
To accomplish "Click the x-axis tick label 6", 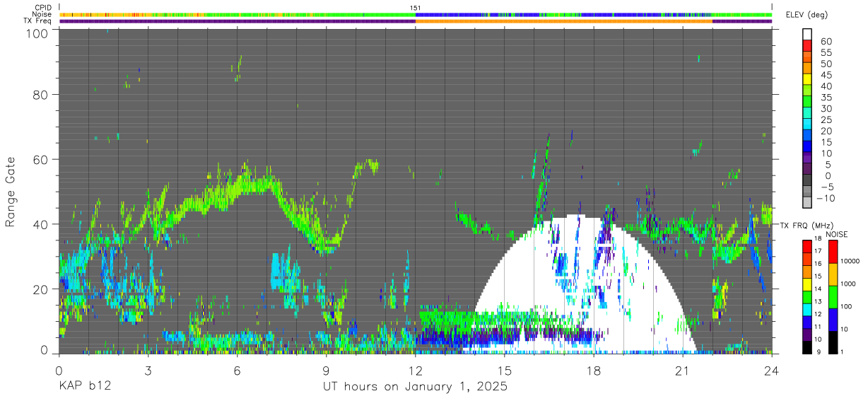I will pyautogui.click(x=237, y=370).
